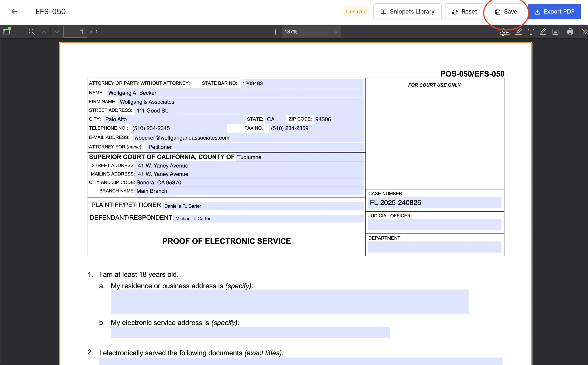The height and width of the screenshot is (365, 588).
Task: Open more tools double-chevron menu
Action: (x=584, y=32)
